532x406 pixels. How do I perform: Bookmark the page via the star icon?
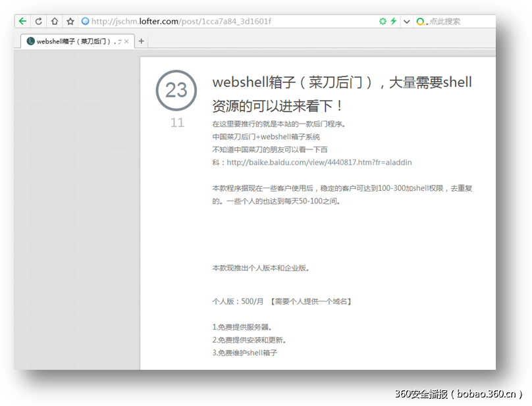click(x=70, y=20)
